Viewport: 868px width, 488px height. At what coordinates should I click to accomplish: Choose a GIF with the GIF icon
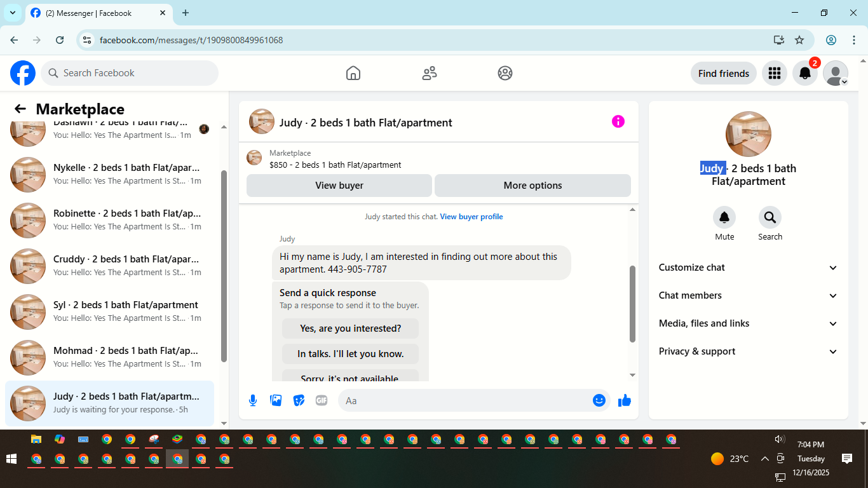[322, 400]
